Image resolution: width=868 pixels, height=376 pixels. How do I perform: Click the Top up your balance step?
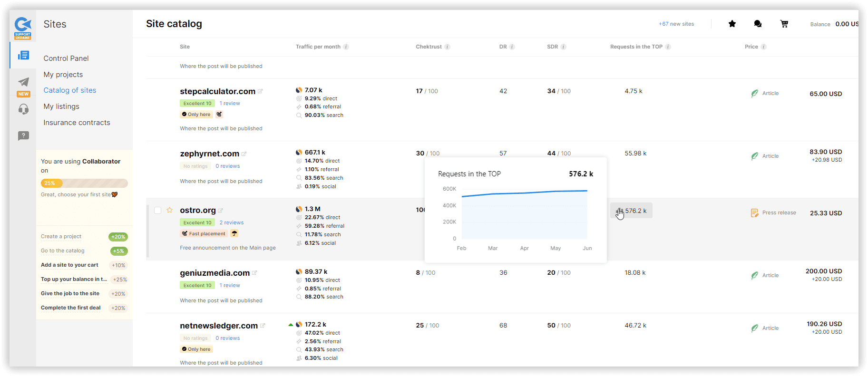[x=74, y=280]
